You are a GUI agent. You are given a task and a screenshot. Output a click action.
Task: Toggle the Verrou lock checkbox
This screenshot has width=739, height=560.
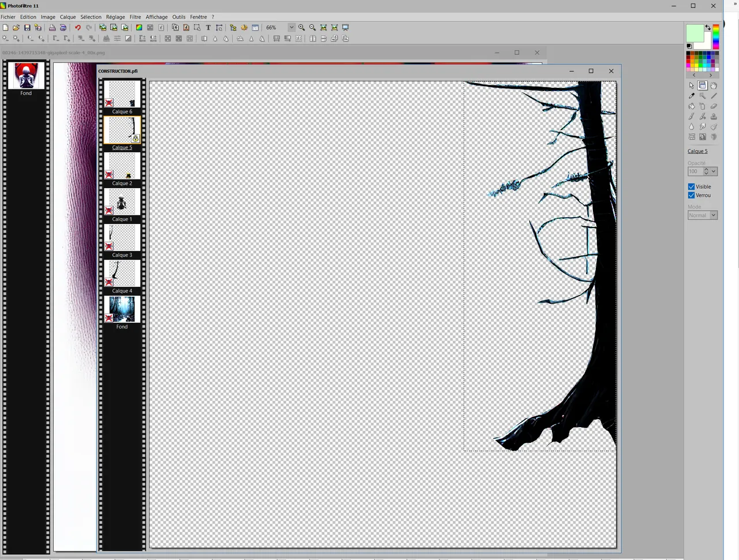point(691,196)
